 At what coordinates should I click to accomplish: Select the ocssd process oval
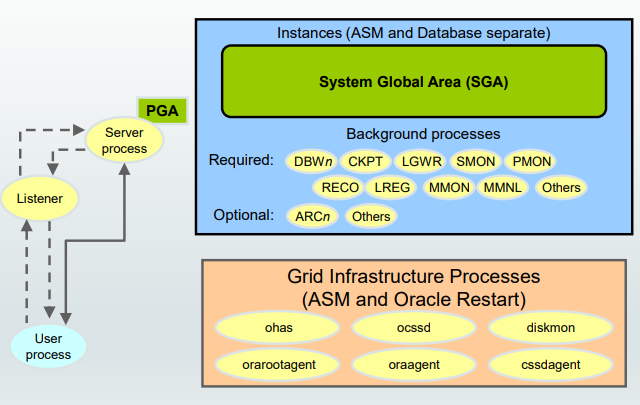tap(413, 328)
